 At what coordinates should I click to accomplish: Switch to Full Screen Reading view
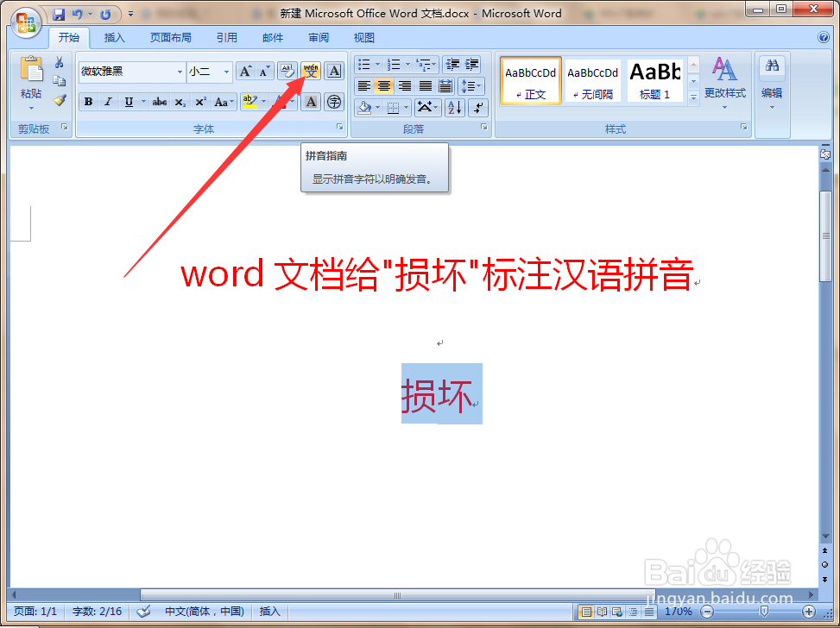pos(602,612)
